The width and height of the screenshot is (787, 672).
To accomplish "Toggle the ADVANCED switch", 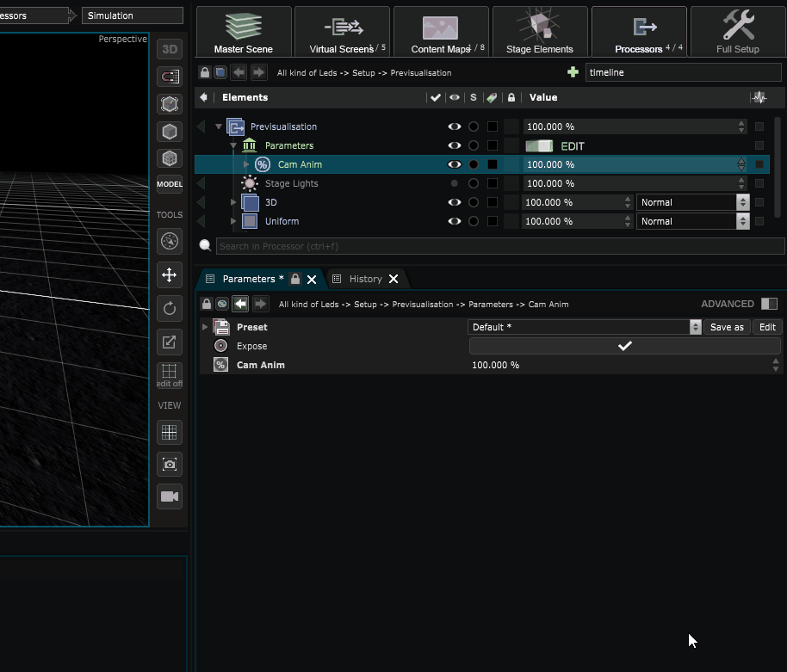I will tap(769, 304).
